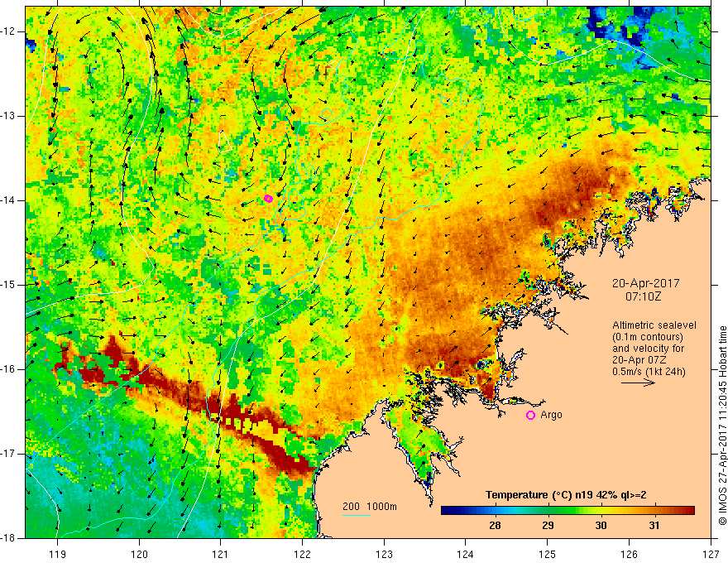Click the 0.5m/s velocity scale arrow

638,383
